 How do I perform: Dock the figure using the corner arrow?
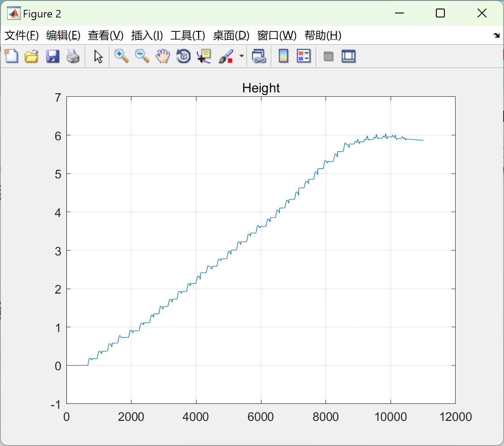(496, 35)
